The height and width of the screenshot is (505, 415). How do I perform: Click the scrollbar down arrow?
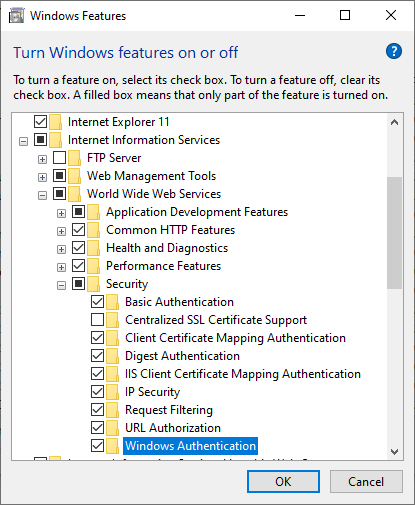[x=395, y=452]
